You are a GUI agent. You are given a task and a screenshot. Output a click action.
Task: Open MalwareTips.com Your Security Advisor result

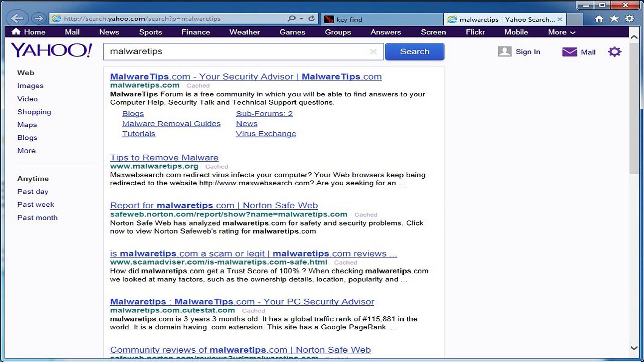(x=246, y=77)
